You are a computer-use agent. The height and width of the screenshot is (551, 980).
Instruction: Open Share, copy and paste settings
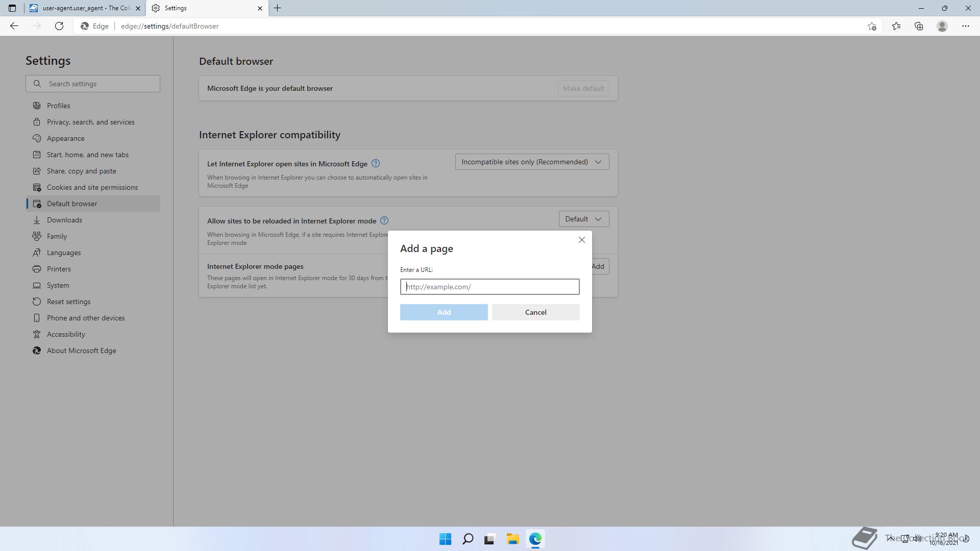(x=93, y=171)
